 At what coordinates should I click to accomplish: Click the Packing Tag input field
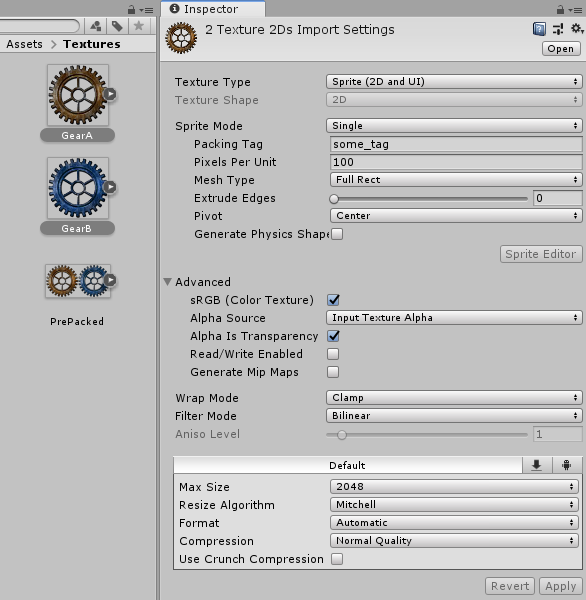pos(456,144)
